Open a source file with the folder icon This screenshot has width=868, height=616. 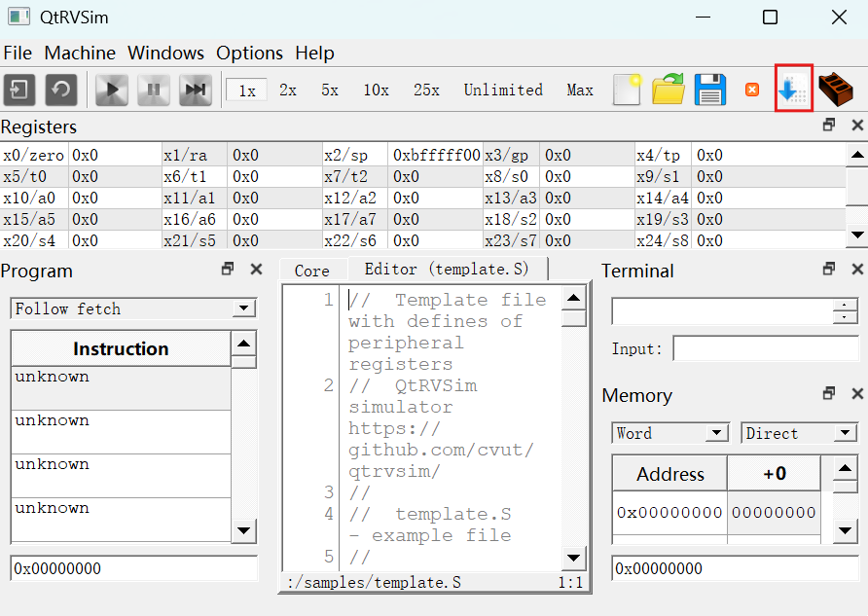pos(668,91)
